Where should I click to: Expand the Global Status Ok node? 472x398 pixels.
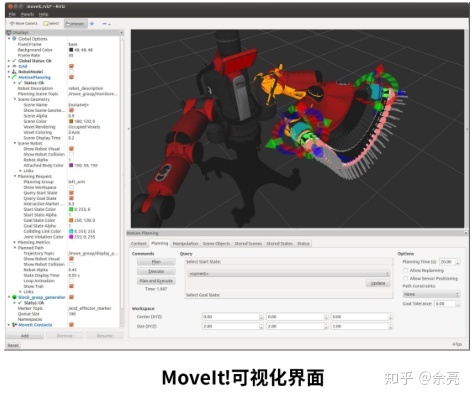(x=9, y=61)
